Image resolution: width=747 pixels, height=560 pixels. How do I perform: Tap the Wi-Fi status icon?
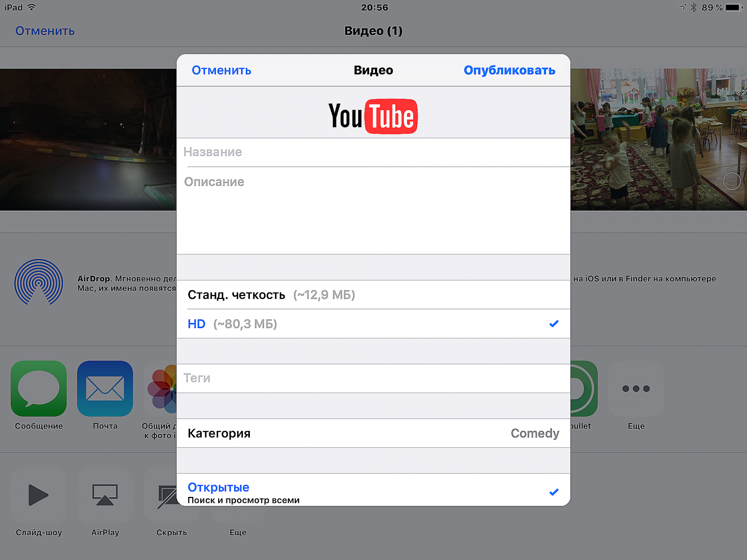pos(32,7)
